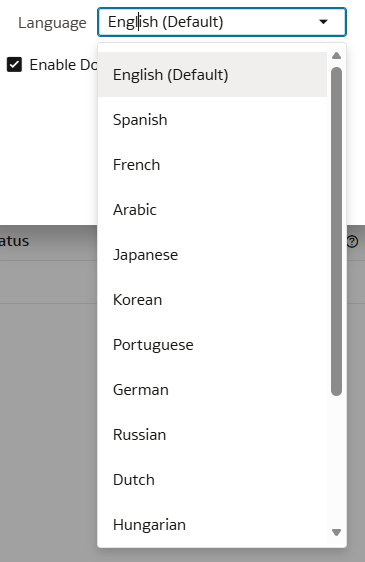Pick French in the dropdown list

[x=212, y=165]
